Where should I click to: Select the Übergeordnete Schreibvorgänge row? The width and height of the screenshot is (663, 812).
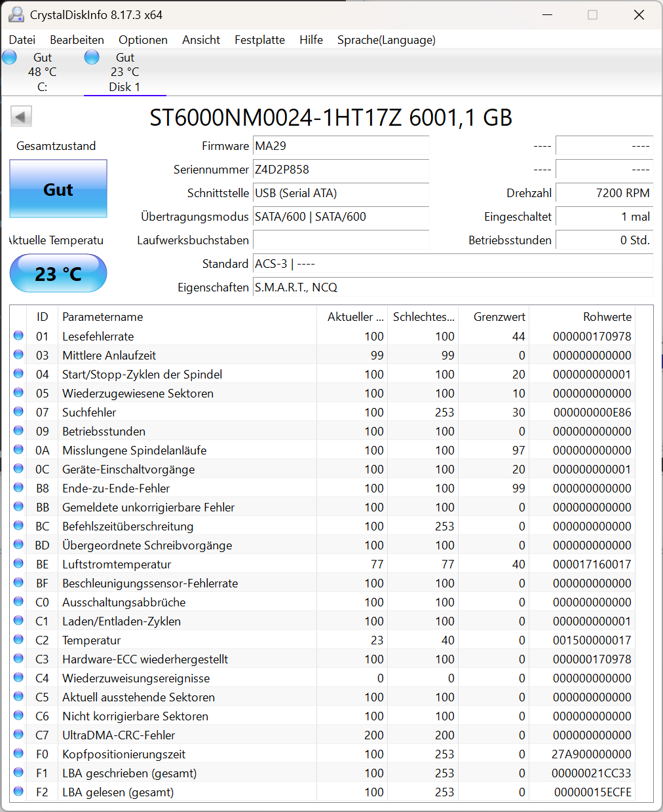point(322,545)
